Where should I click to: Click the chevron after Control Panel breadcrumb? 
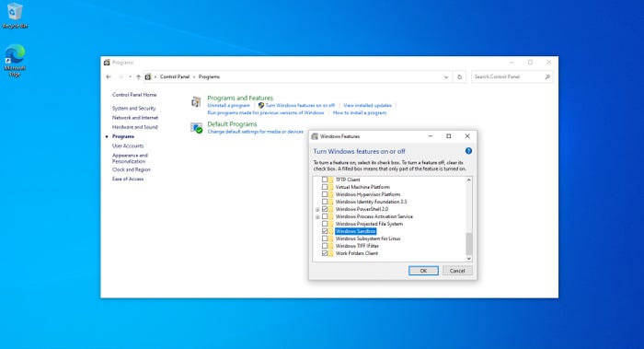tap(194, 76)
